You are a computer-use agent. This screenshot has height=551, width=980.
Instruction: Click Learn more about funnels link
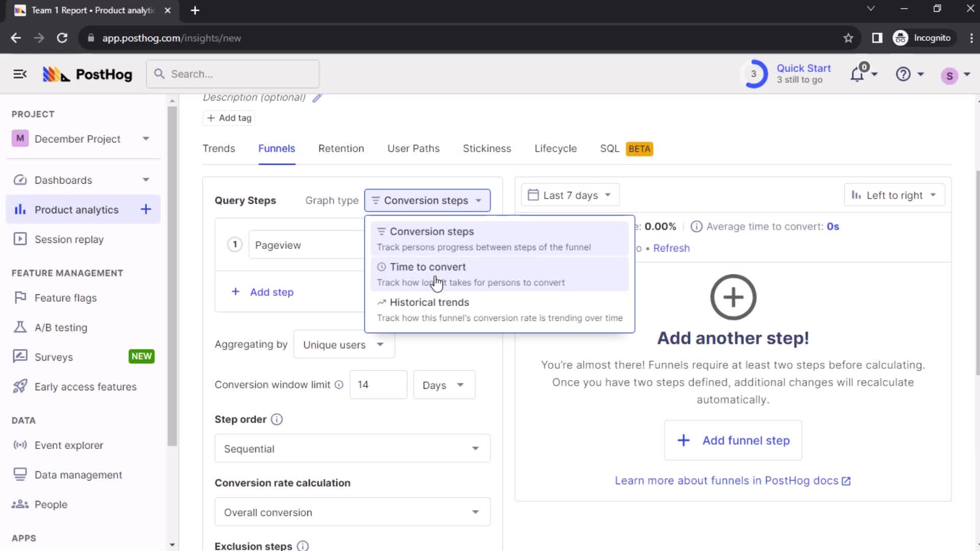click(733, 481)
